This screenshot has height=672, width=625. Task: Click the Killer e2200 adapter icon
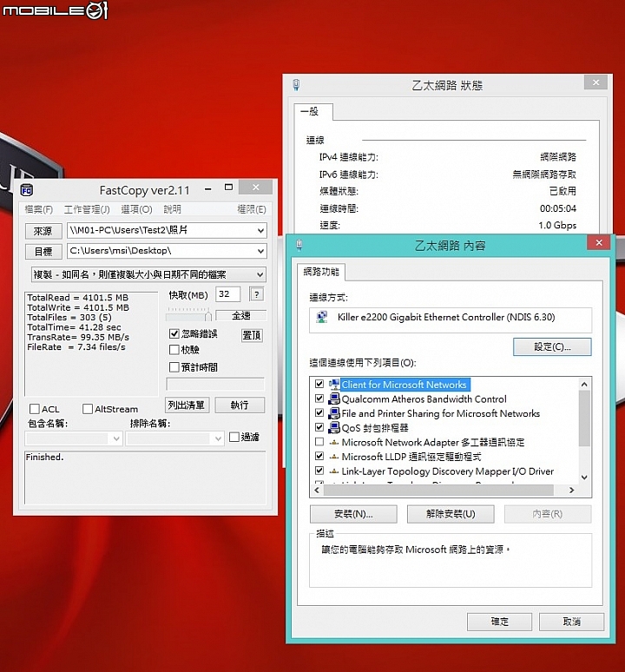point(321,317)
